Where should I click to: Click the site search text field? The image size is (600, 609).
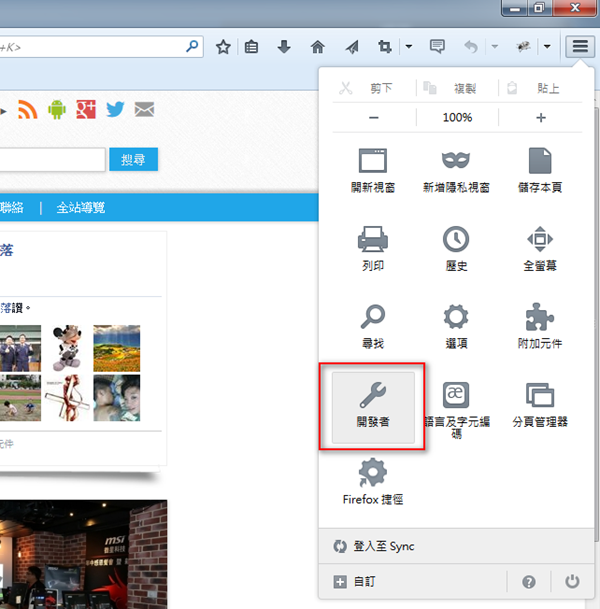pos(52,159)
